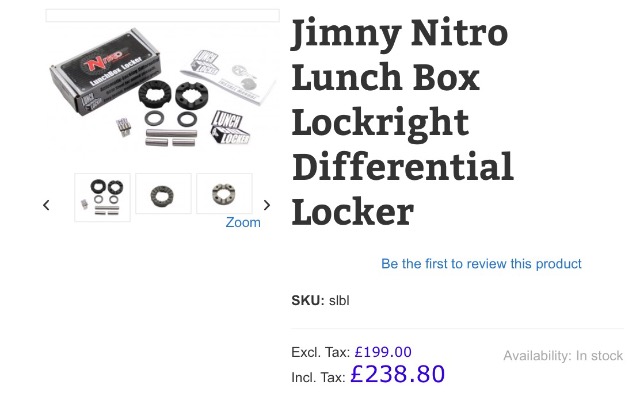Viewport: 640px width, 408px height.
Task: Click the 'Incl. Tax:' label
Action: click(318, 377)
